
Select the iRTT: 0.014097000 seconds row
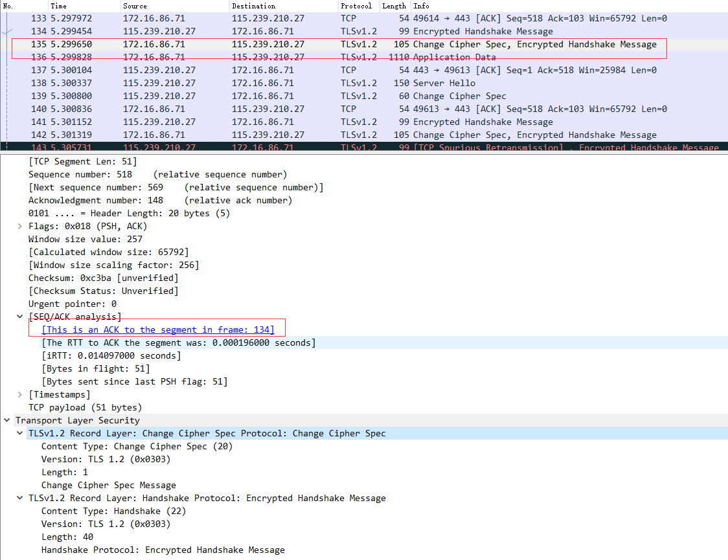click(x=111, y=356)
